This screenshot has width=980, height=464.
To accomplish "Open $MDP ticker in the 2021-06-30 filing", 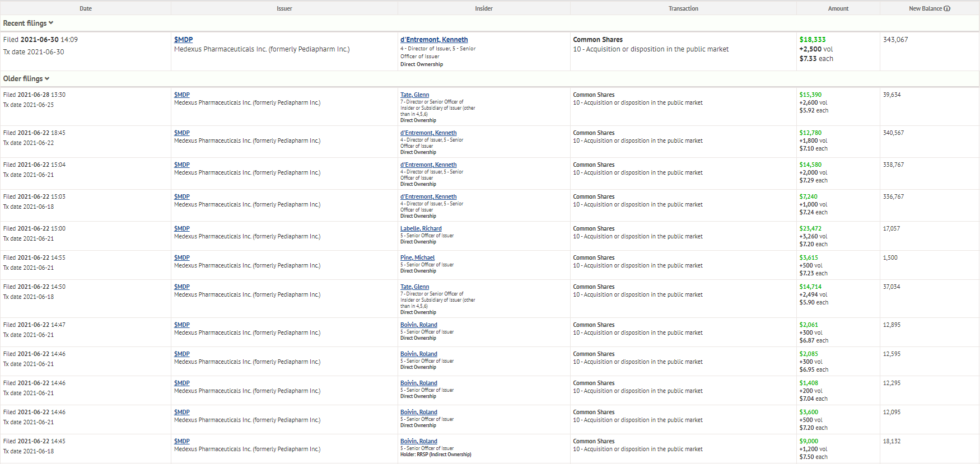I will tap(183, 40).
